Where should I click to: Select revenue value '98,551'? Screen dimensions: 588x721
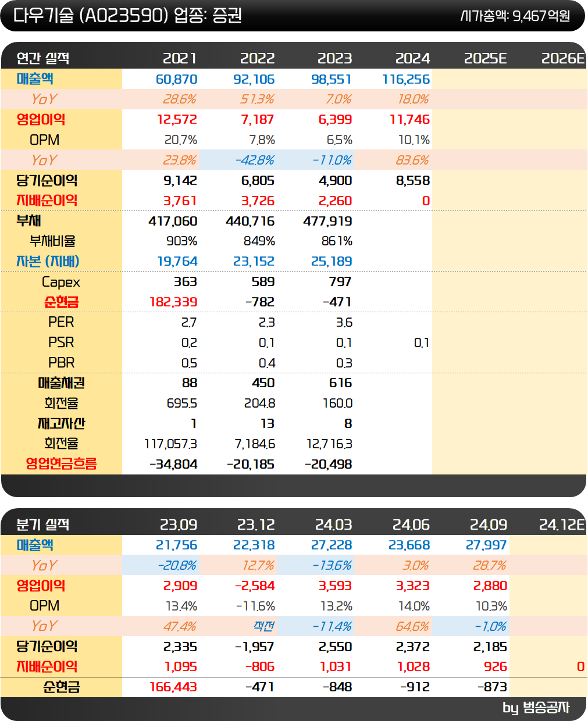pyautogui.click(x=332, y=79)
